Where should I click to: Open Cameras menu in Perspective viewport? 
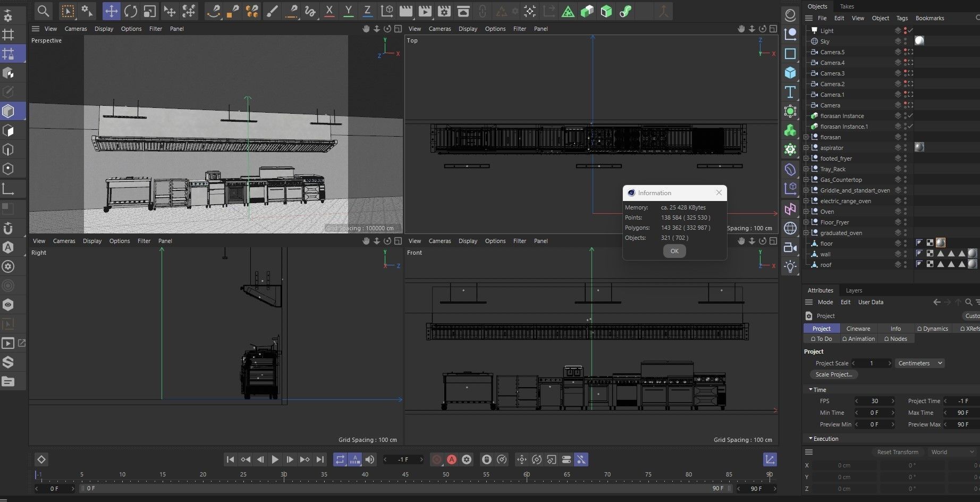76,29
